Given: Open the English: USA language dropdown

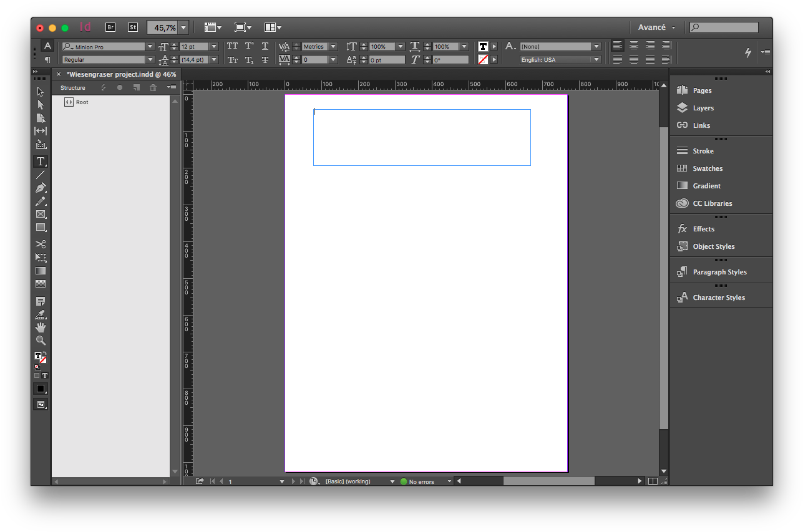Looking at the screenshot, I should (596, 59).
